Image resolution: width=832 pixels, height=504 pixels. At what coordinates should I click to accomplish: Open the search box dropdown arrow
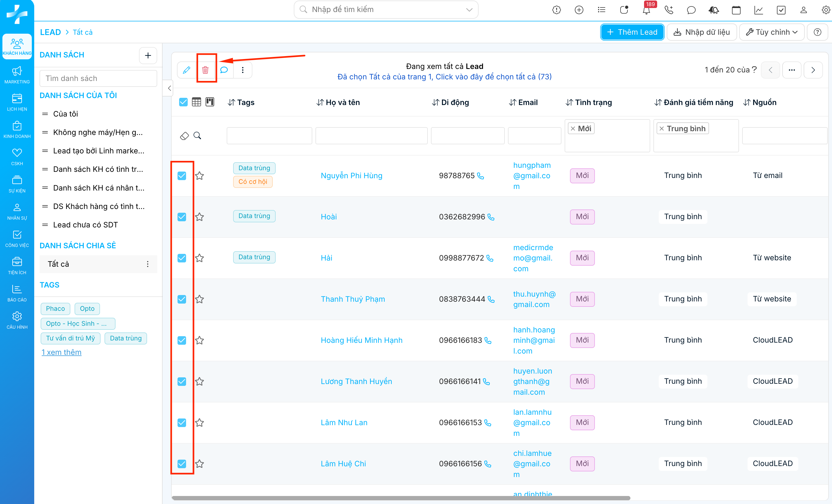coord(469,9)
